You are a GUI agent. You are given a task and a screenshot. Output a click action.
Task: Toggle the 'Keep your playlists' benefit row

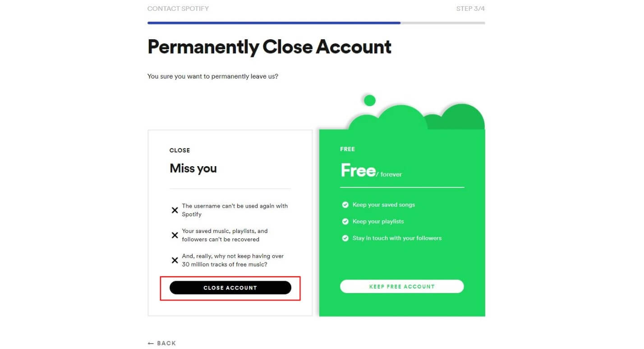(378, 221)
